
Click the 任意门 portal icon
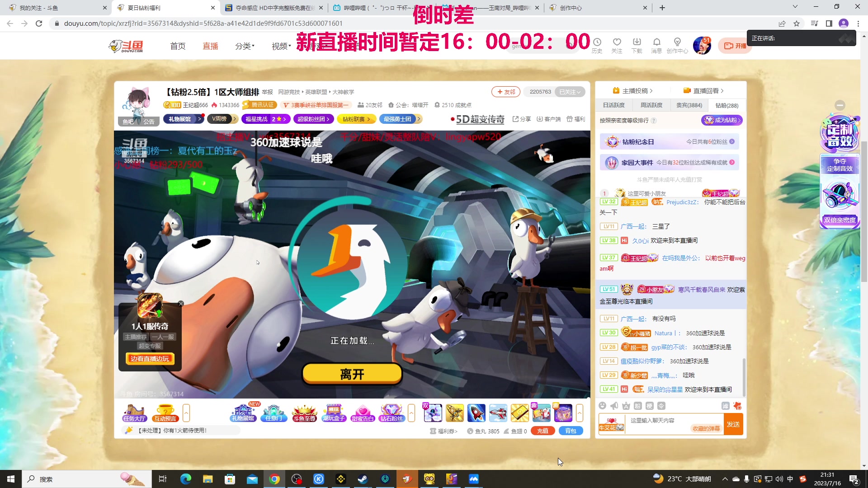point(274,413)
